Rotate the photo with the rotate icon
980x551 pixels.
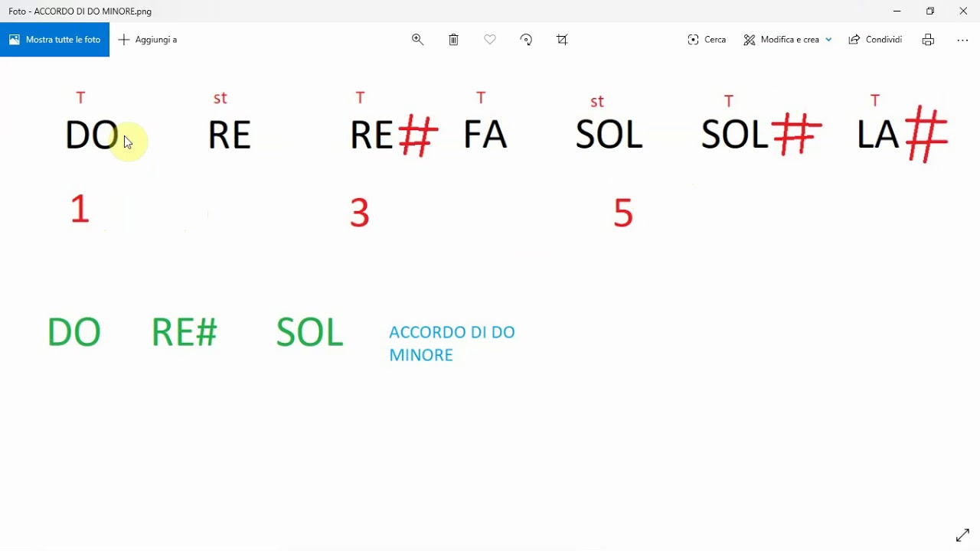tap(526, 40)
